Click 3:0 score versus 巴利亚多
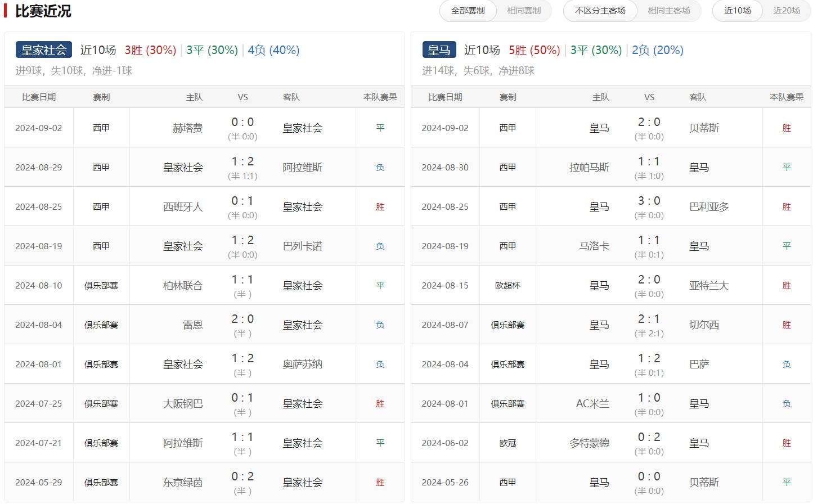The width and height of the screenshot is (813, 504). tap(649, 201)
